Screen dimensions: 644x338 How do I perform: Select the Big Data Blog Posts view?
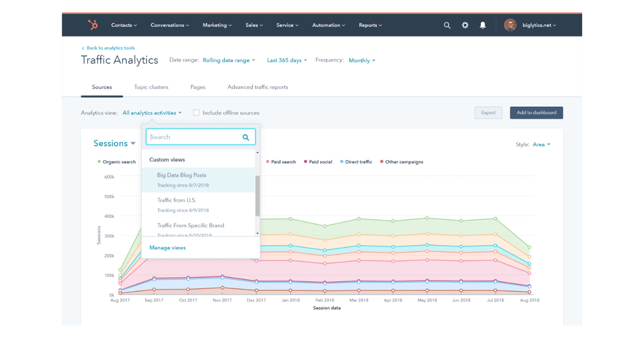pyautogui.click(x=198, y=180)
